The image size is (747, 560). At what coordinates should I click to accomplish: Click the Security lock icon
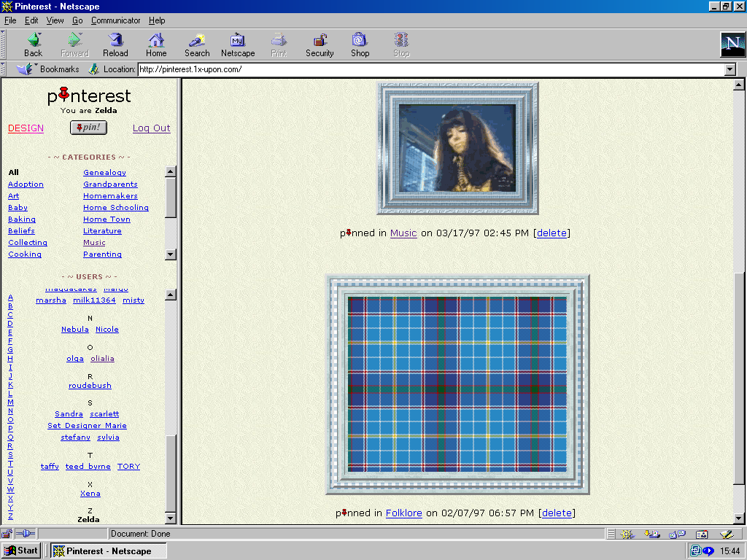click(320, 44)
